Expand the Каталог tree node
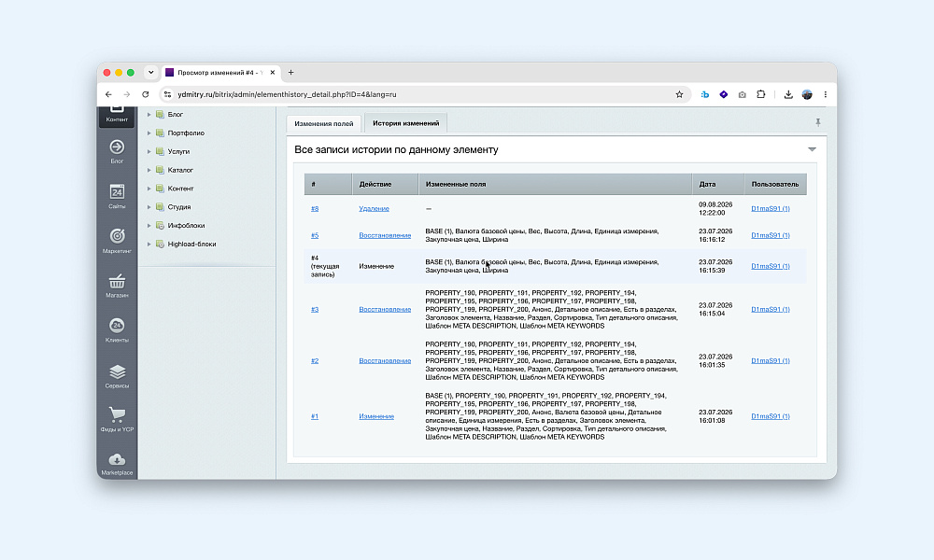Viewport: 934px width, 560px height. click(149, 170)
